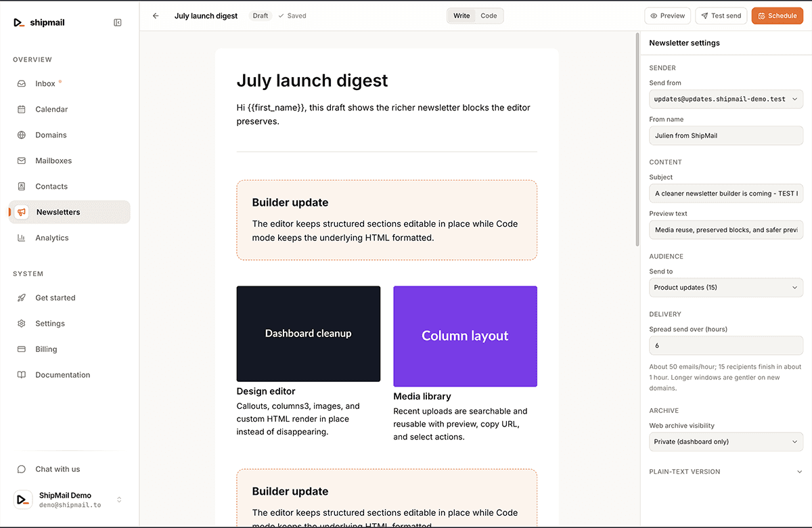Click the Test send button
The image size is (812, 528).
click(x=721, y=16)
